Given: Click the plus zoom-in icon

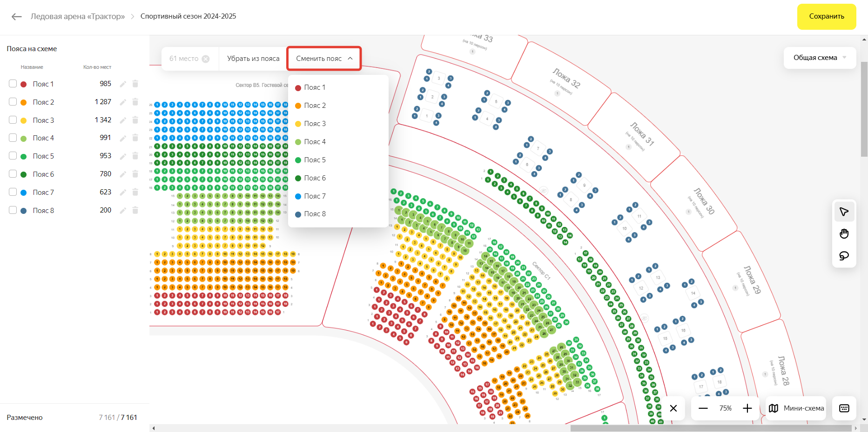Looking at the screenshot, I should pyautogui.click(x=747, y=408).
